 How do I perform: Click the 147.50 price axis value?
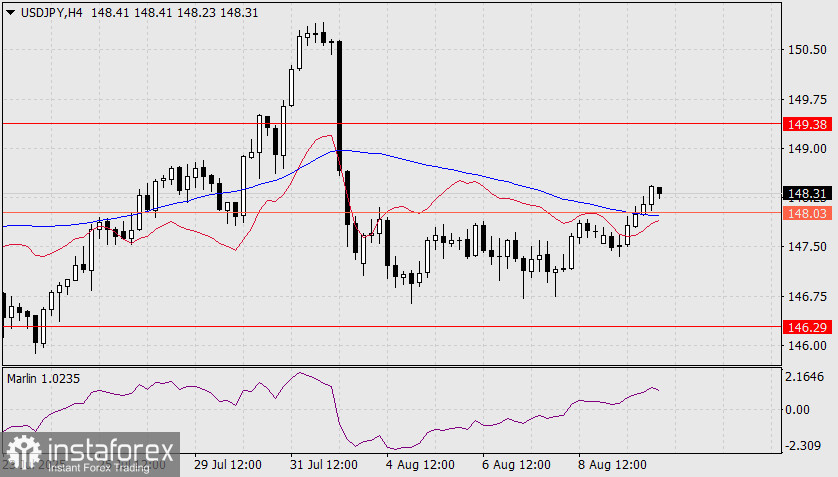coord(807,247)
